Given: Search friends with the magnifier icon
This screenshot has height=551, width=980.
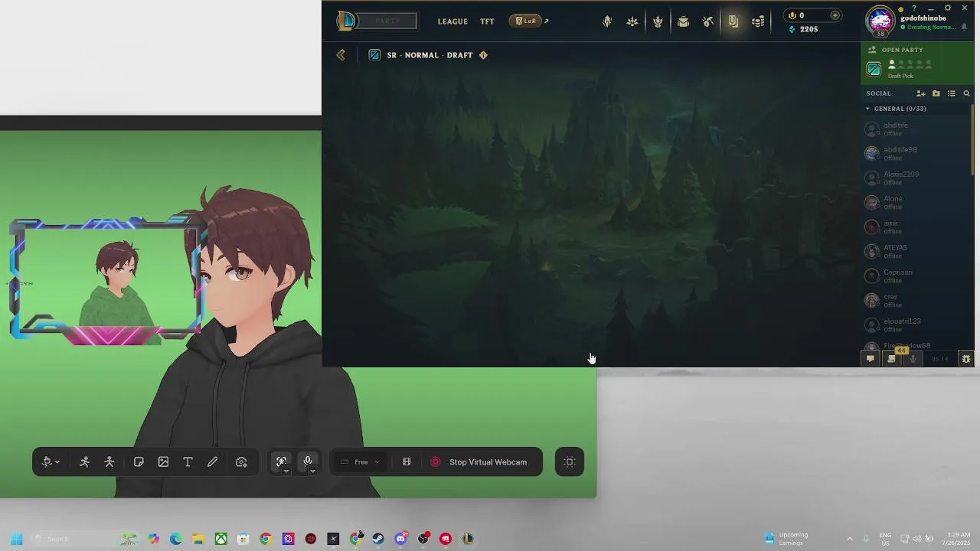Looking at the screenshot, I should point(966,93).
